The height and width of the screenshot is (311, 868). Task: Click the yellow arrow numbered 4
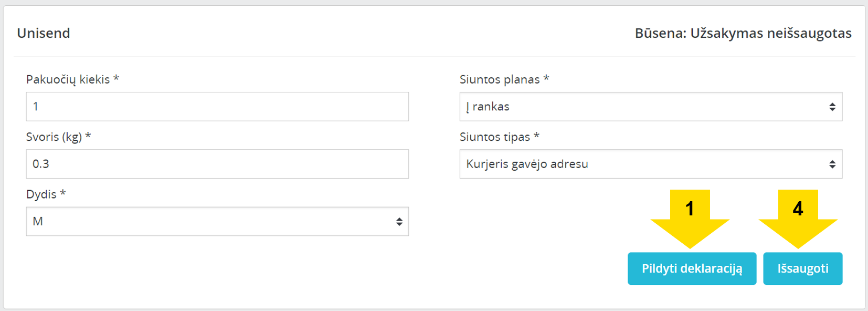tap(798, 218)
